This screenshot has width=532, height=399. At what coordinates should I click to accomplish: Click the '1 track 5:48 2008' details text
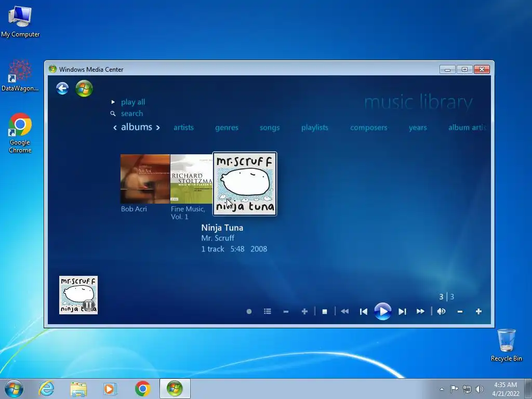pos(234,249)
